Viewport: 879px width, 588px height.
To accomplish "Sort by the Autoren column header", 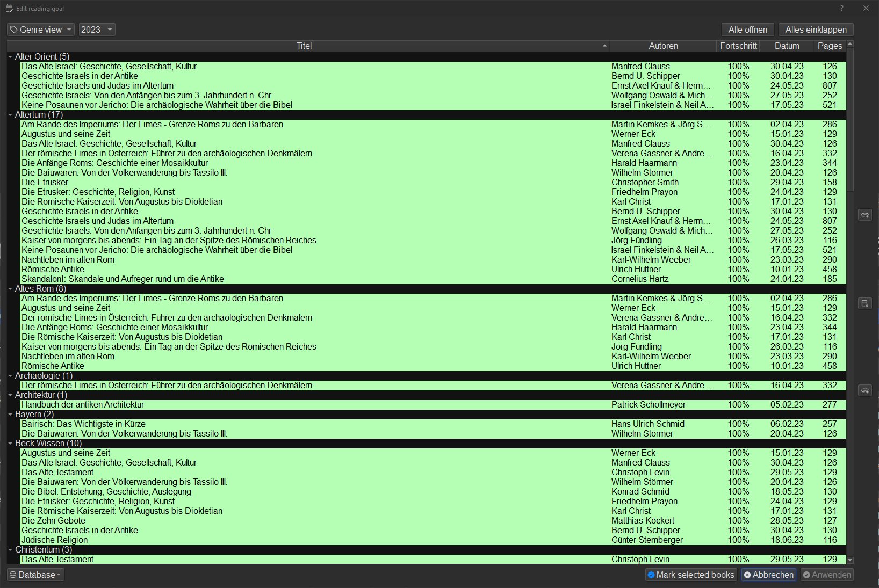I will [x=663, y=46].
